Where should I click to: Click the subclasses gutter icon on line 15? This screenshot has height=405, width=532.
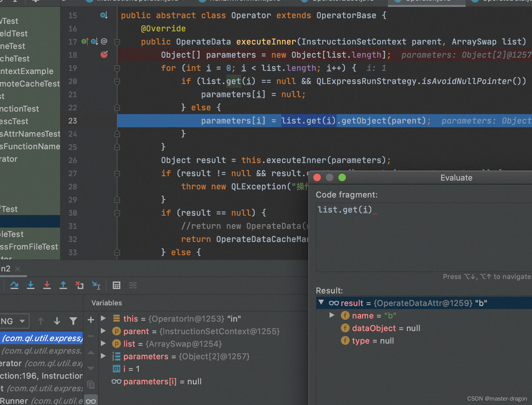104,15
